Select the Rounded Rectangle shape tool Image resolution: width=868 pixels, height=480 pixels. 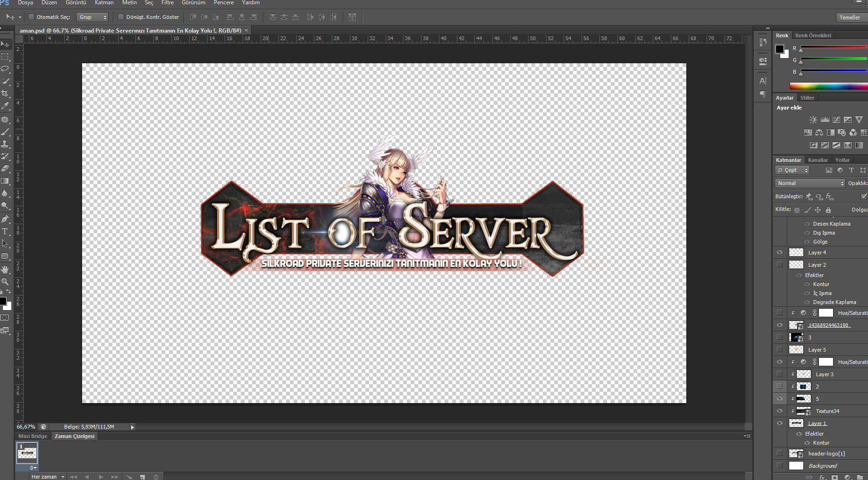5,256
